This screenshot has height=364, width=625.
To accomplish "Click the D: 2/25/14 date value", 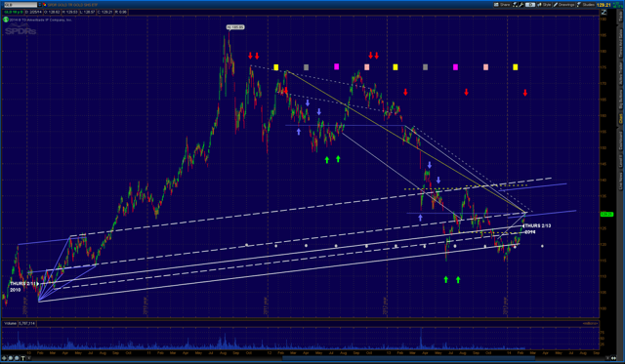I will [x=34, y=12].
